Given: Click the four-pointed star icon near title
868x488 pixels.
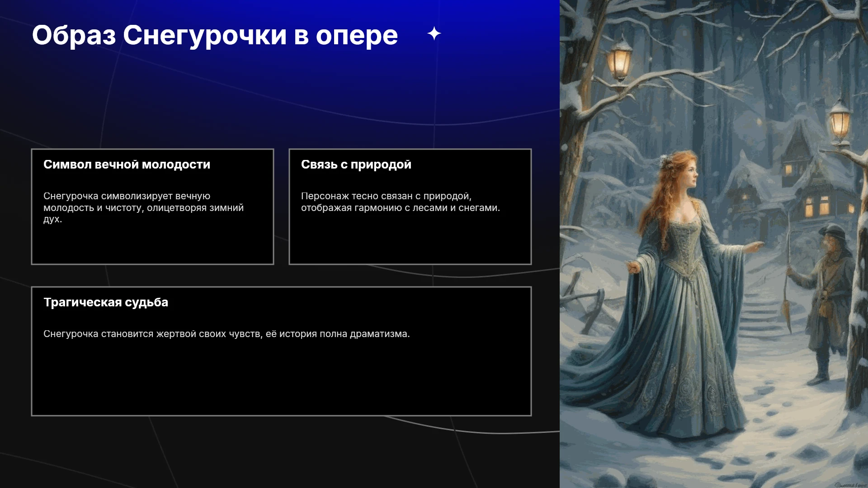Looking at the screenshot, I should tap(434, 33).
